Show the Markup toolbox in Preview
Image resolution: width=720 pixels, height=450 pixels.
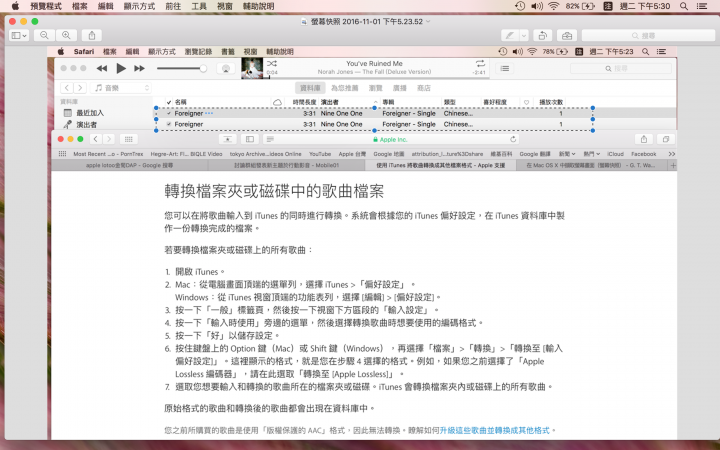[567, 35]
